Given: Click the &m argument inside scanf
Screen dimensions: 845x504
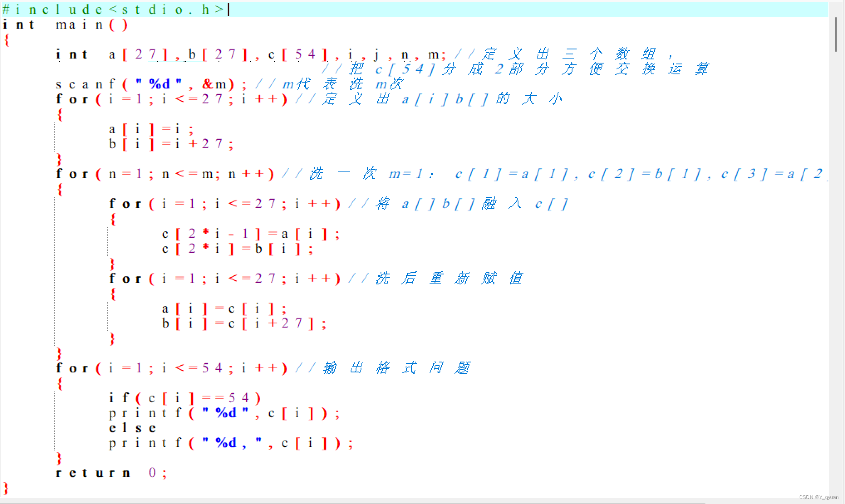Looking at the screenshot, I should click(214, 84).
